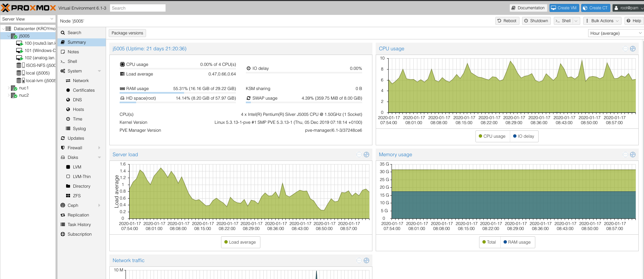
Task: Collapse the Datacenter tree root
Action: (x=3, y=29)
